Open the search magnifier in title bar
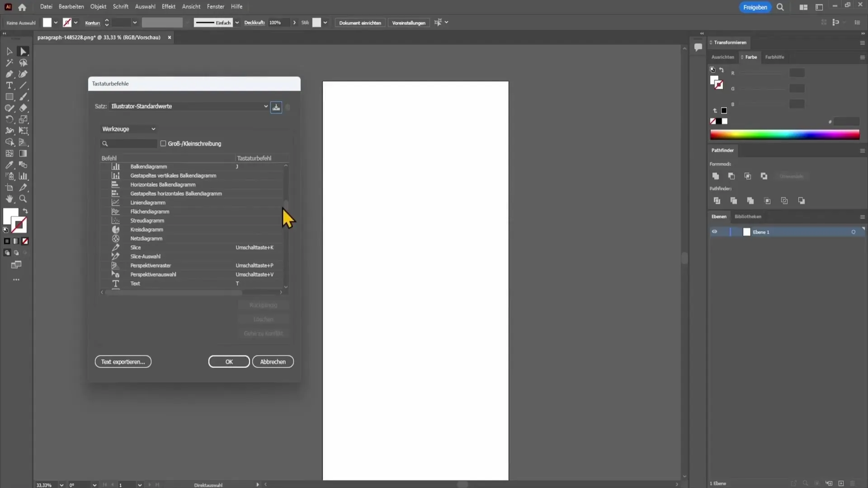Screen dimensions: 868x488 point(780,7)
